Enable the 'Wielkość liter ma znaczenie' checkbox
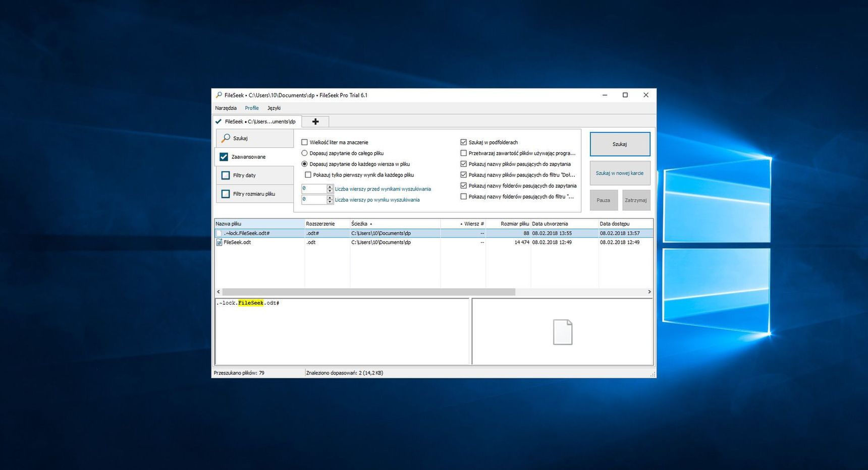 (304, 142)
